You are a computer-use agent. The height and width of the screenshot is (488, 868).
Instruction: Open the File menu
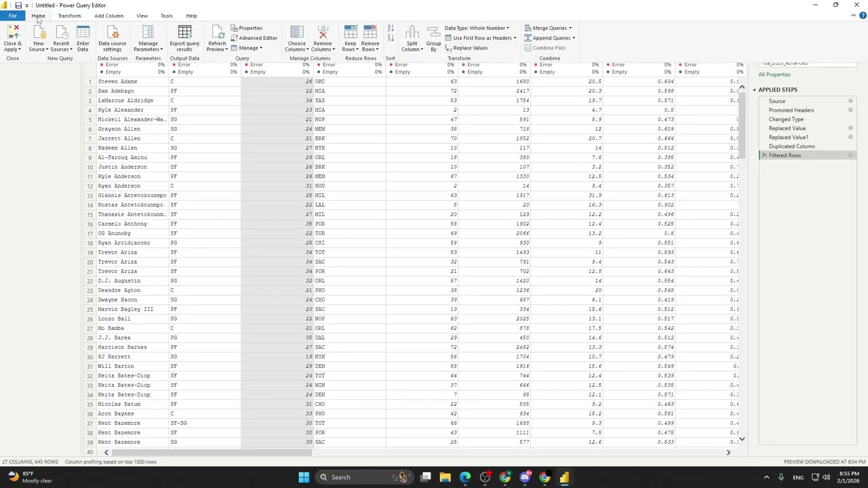point(12,16)
